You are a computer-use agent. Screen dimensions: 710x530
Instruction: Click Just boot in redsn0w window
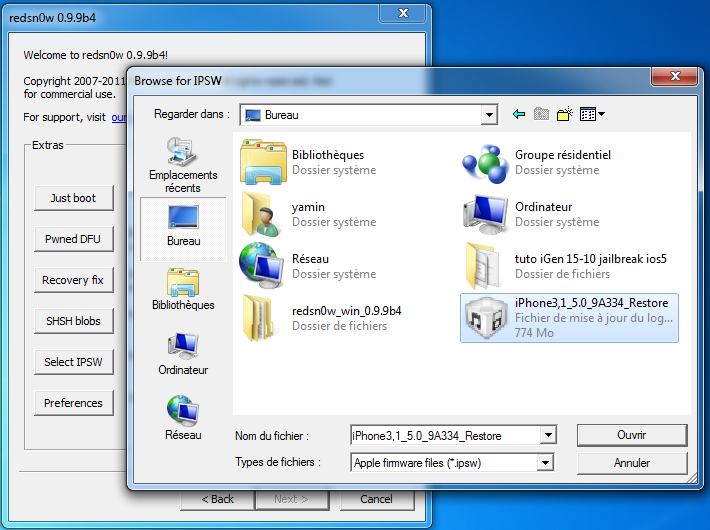(x=73, y=198)
